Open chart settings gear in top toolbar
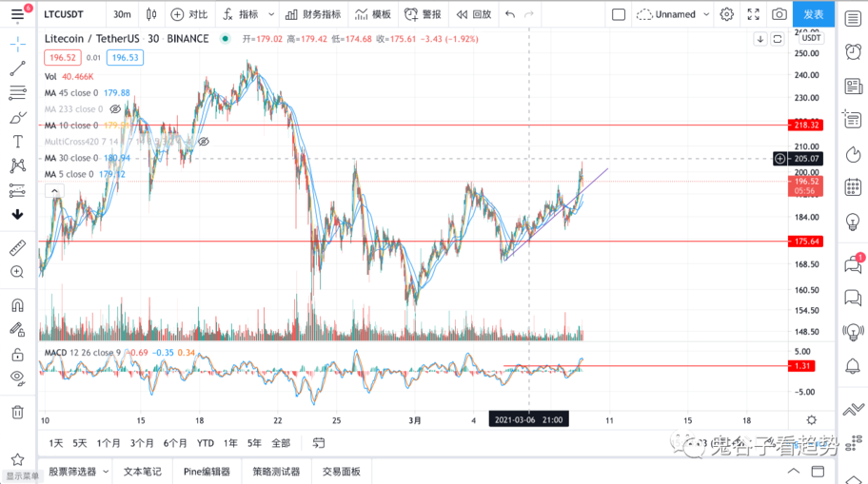The image size is (868, 484). [x=727, y=14]
